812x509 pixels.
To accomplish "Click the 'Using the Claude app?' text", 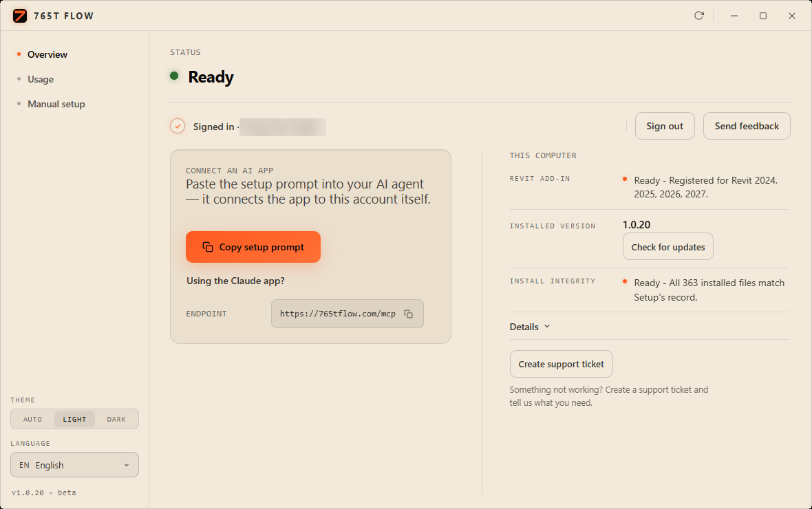I will [235, 281].
